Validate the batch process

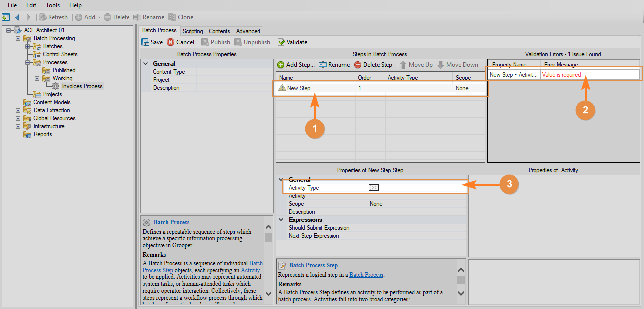pyautogui.click(x=293, y=42)
